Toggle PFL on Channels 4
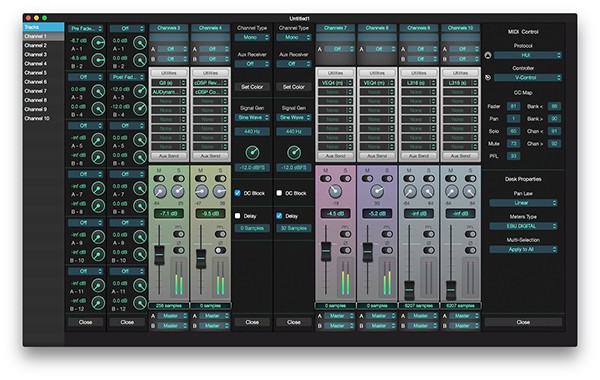The image size is (600, 380). (220, 234)
